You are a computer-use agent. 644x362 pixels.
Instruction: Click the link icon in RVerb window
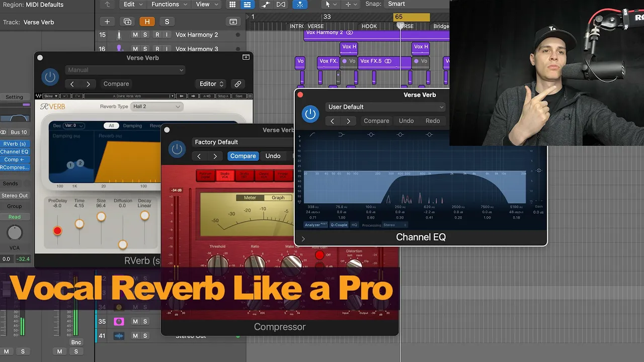[238, 84]
